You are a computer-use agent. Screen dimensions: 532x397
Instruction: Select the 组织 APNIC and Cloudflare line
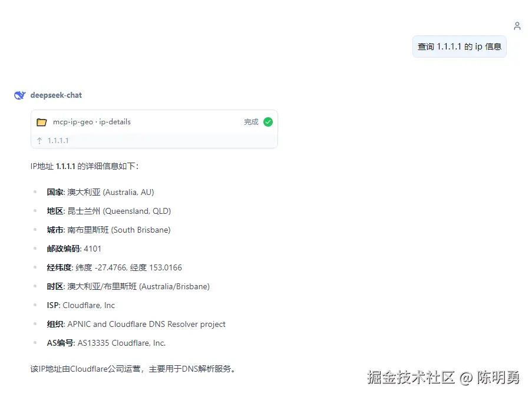(136, 325)
